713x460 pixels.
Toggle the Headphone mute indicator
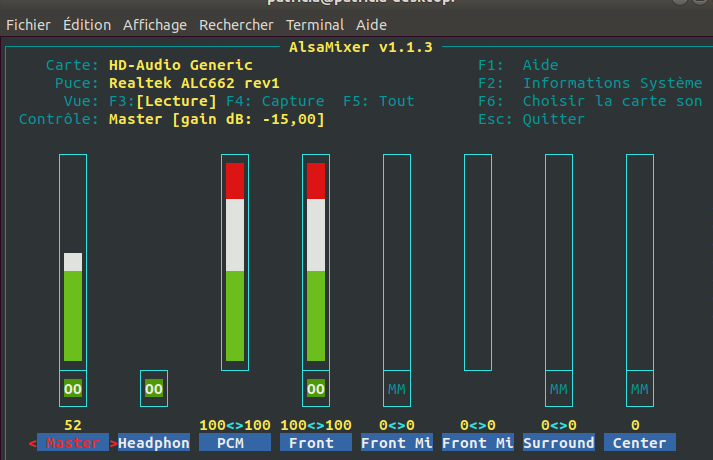154,389
